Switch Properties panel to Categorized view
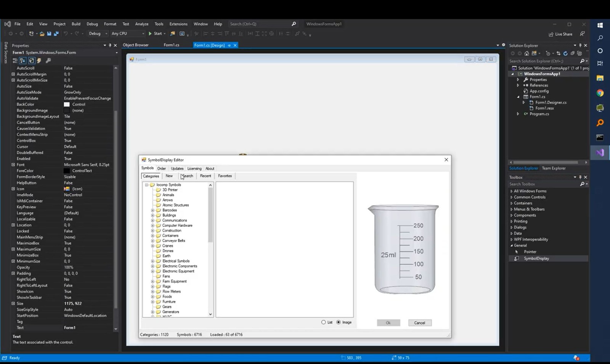Screen dimensions: 610x364 click(15, 61)
